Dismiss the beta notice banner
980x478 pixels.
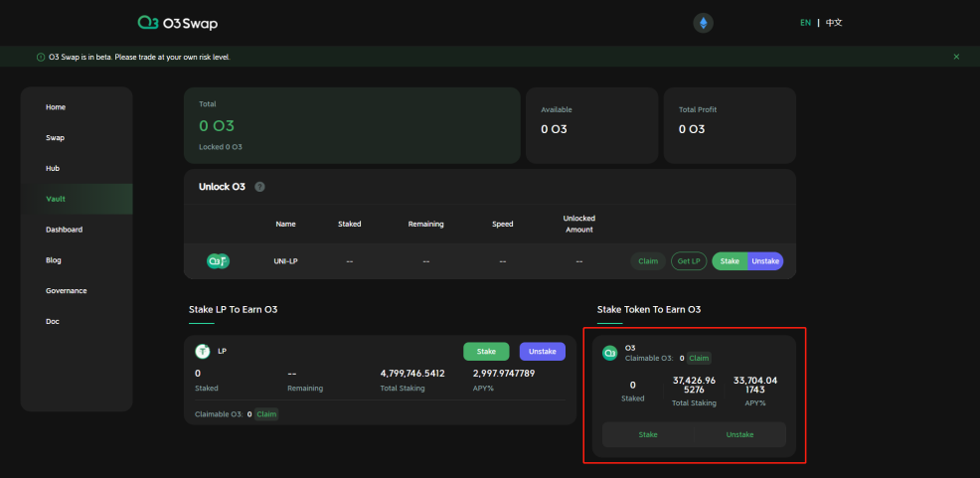(956, 57)
